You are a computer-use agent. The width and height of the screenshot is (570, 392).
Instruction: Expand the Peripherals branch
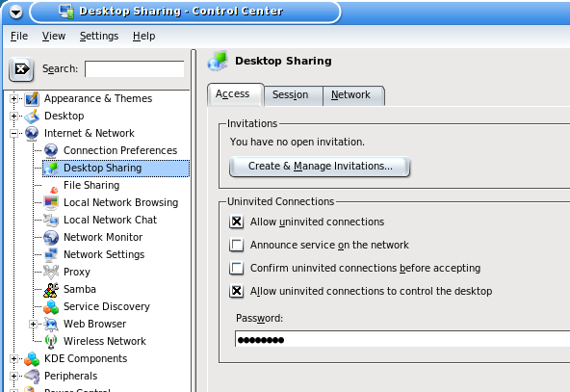(x=13, y=376)
